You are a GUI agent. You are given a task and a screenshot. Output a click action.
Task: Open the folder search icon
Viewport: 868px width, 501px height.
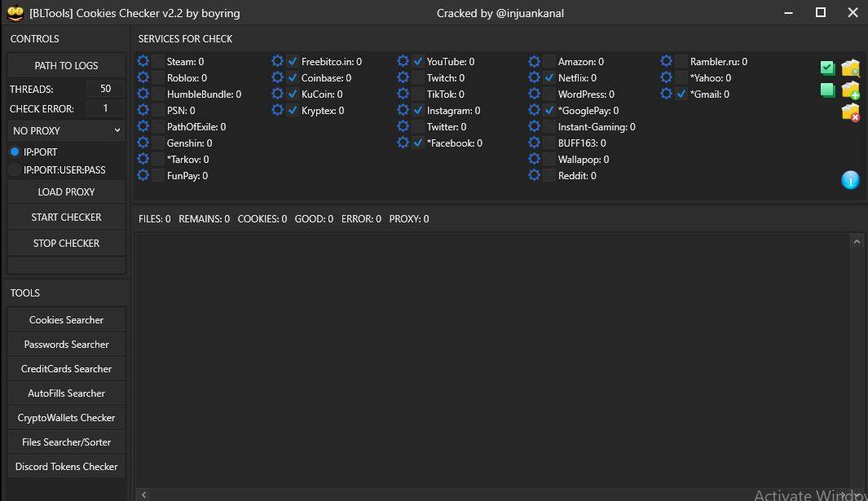[850, 68]
